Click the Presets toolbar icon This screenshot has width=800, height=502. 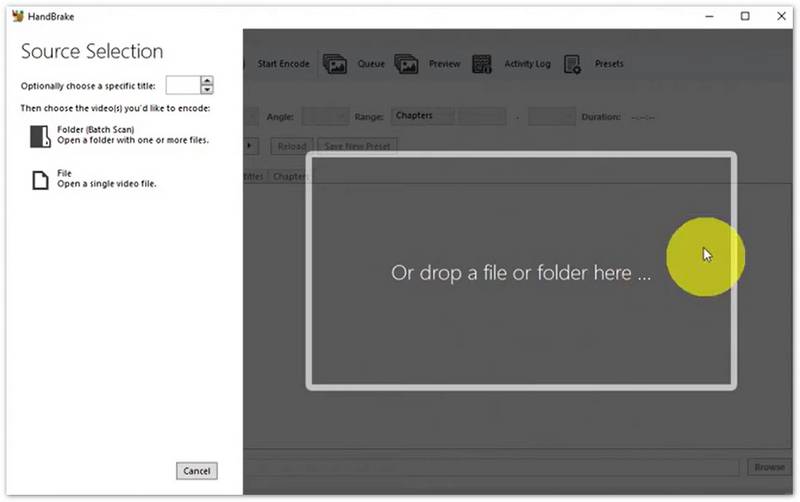(x=573, y=64)
